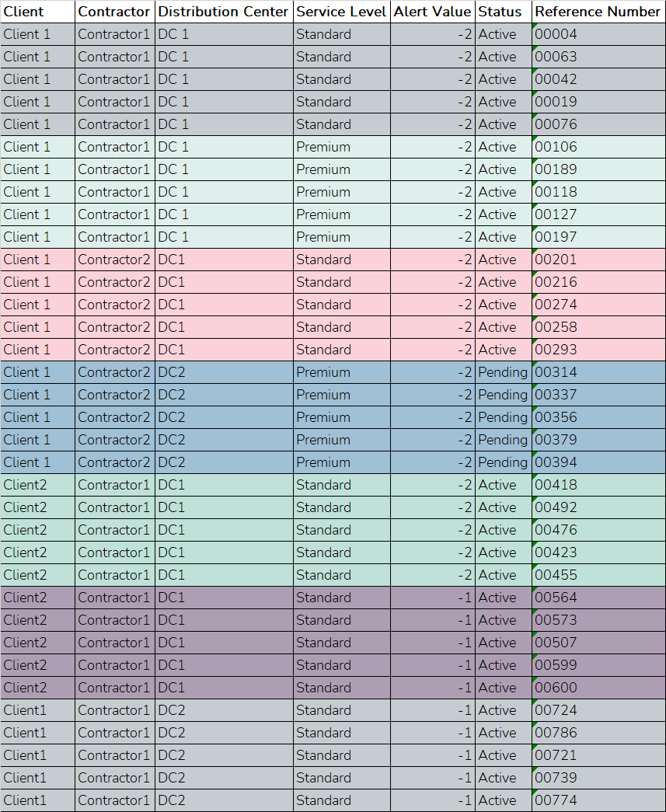This screenshot has height=812, width=666.
Task: Select reference number cell 00600
Action: click(x=598, y=688)
